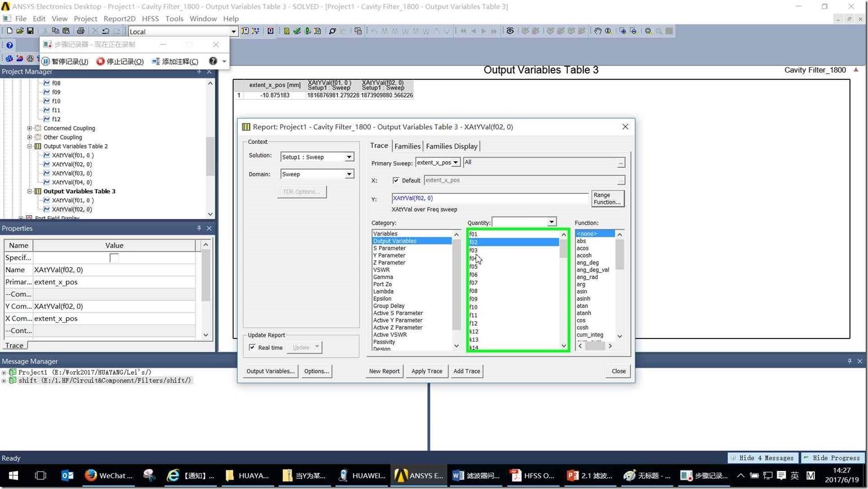Open the Primary Sweep dropdown
The image size is (868, 489).
coord(455,162)
